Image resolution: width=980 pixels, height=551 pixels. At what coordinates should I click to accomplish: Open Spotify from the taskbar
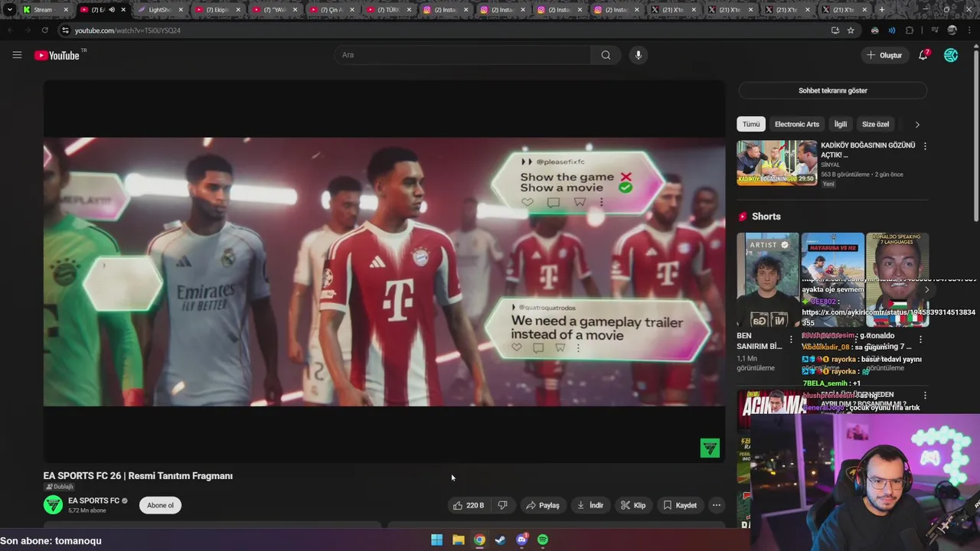pos(543,540)
